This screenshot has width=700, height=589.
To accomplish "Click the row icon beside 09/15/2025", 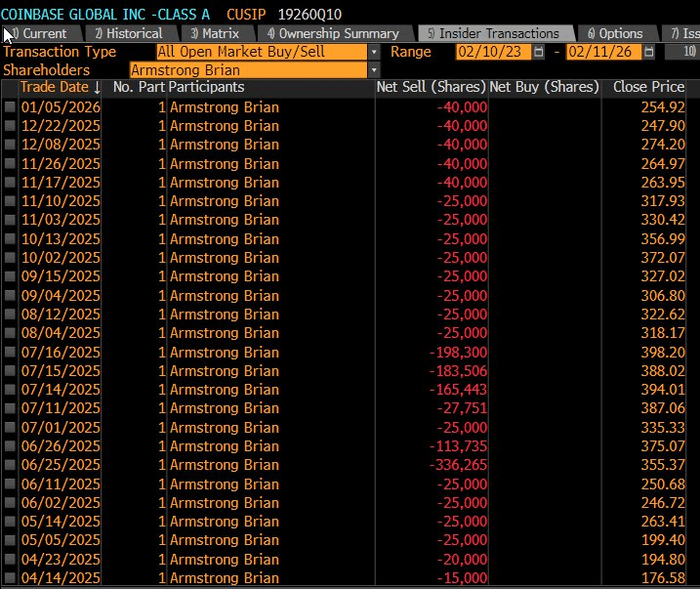I will coord(10,277).
